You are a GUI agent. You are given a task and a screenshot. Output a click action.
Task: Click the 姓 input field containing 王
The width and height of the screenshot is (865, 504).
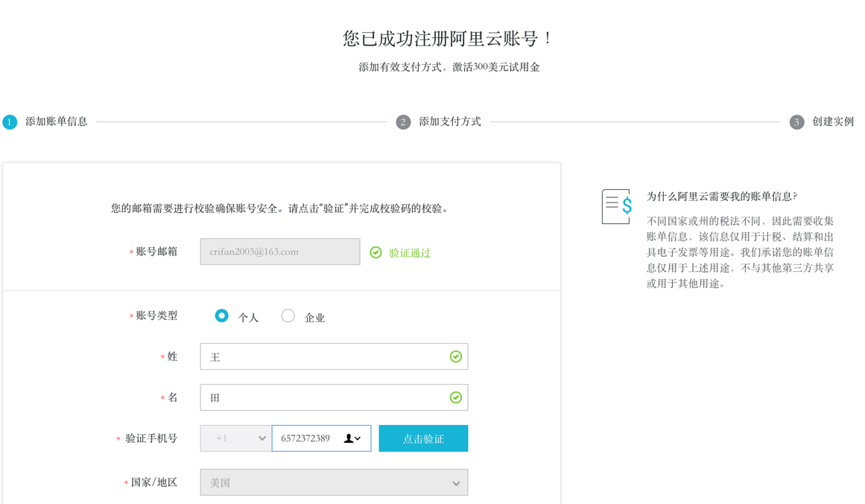[324, 357]
